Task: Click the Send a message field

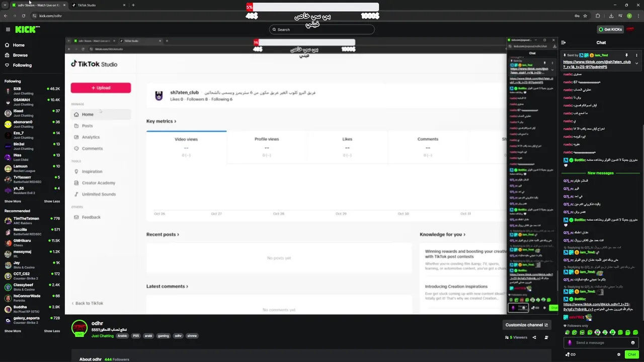Action: [601, 342]
